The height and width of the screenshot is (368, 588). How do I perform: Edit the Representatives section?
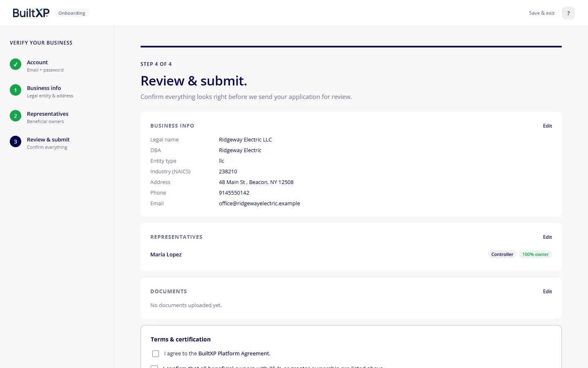(547, 237)
